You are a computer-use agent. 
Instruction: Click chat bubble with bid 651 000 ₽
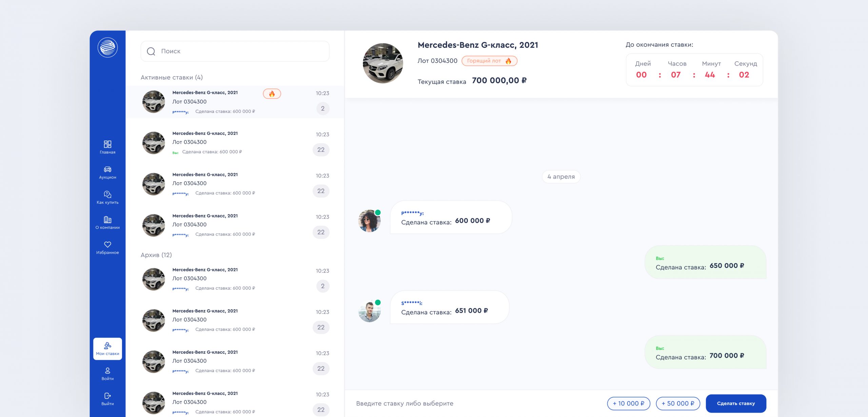(450, 307)
